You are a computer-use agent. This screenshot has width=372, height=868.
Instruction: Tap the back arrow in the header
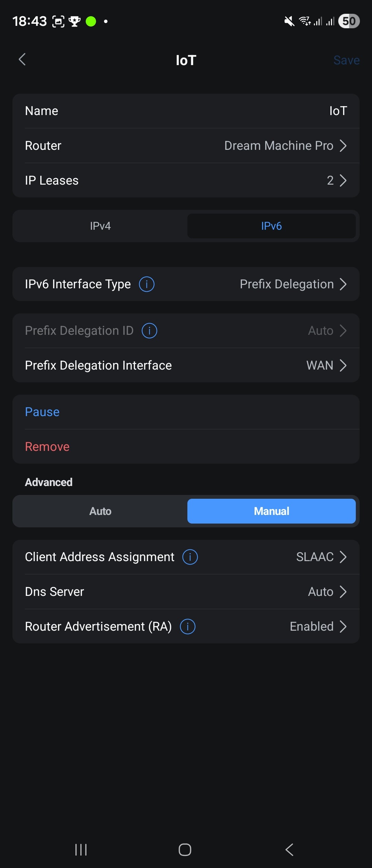22,60
